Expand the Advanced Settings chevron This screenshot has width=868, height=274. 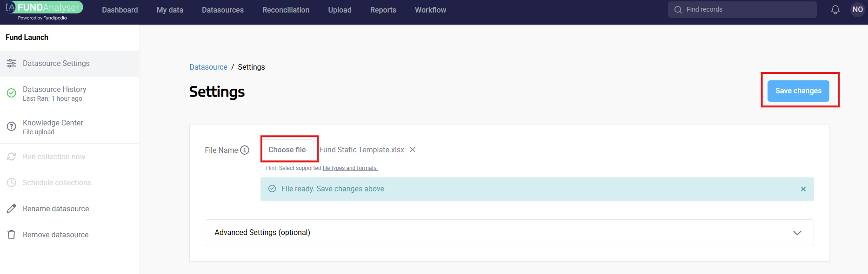tap(797, 233)
